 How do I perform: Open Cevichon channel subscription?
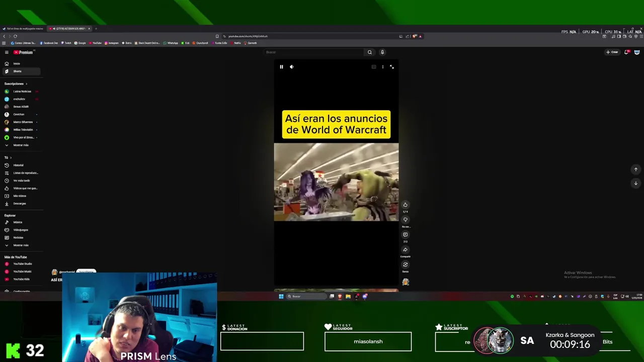tap(20, 115)
